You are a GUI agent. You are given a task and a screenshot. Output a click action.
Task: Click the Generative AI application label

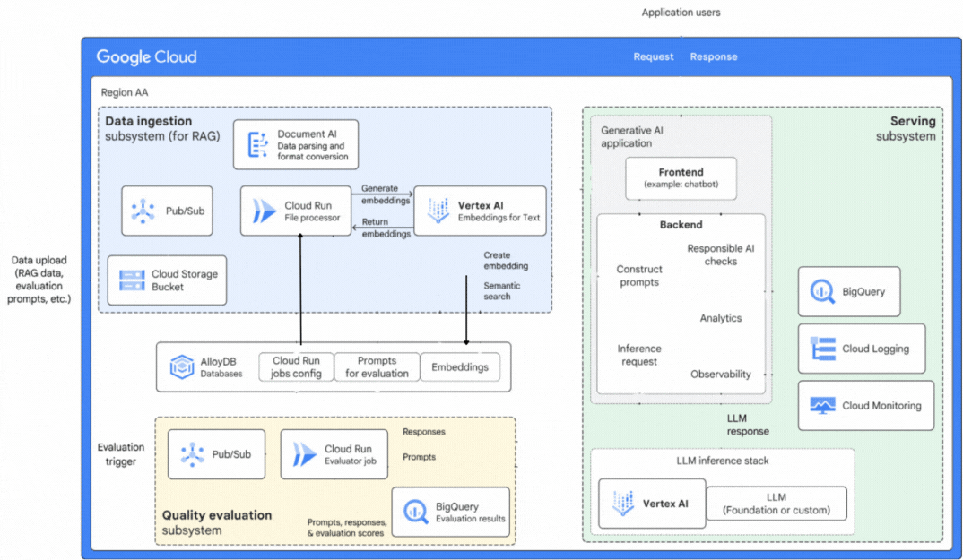click(x=632, y=137)
